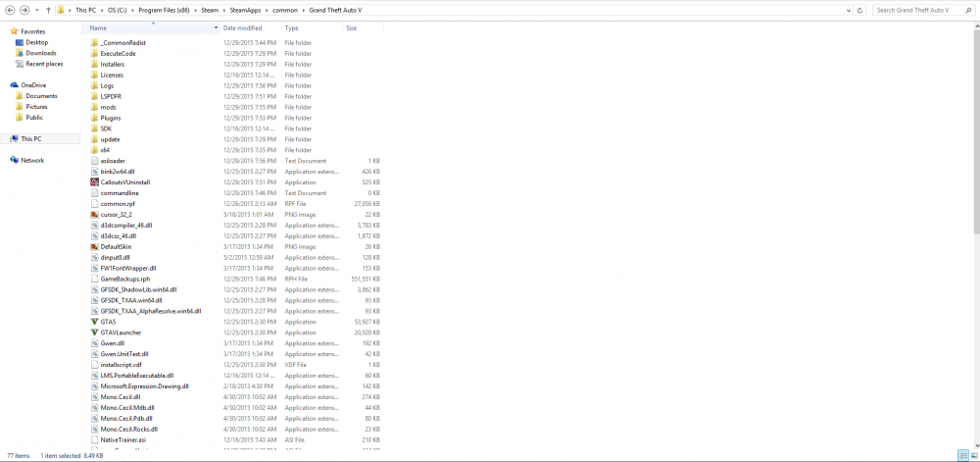Select the update folder icon
This screenshot has width=980, height=462.
pos(94,139)
